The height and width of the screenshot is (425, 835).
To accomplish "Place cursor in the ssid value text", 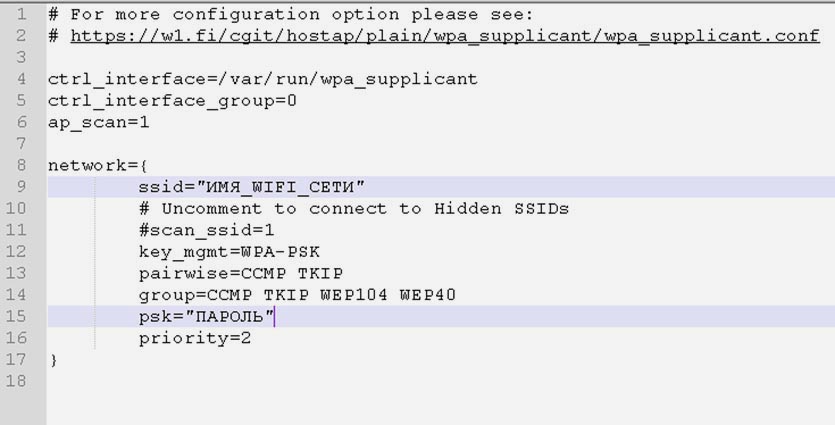I will (x=281, y=187).
